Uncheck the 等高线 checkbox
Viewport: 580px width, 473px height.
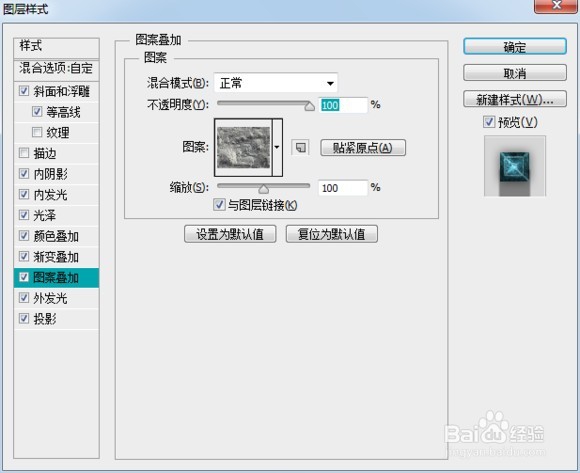tap(37, 112)
